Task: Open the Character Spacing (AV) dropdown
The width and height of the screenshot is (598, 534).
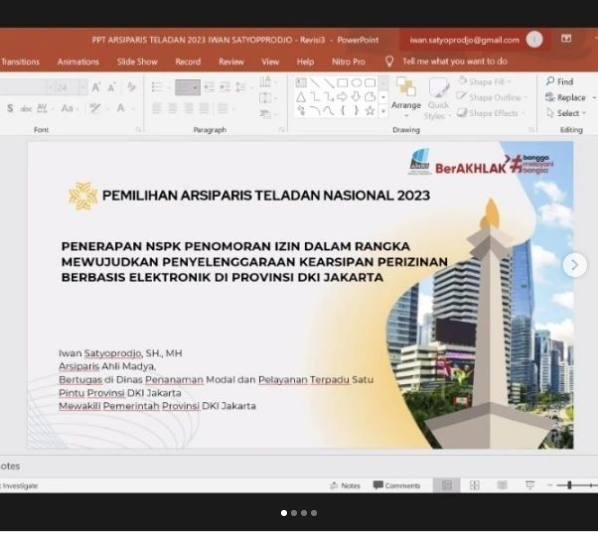Action: (x=44, y=109)
